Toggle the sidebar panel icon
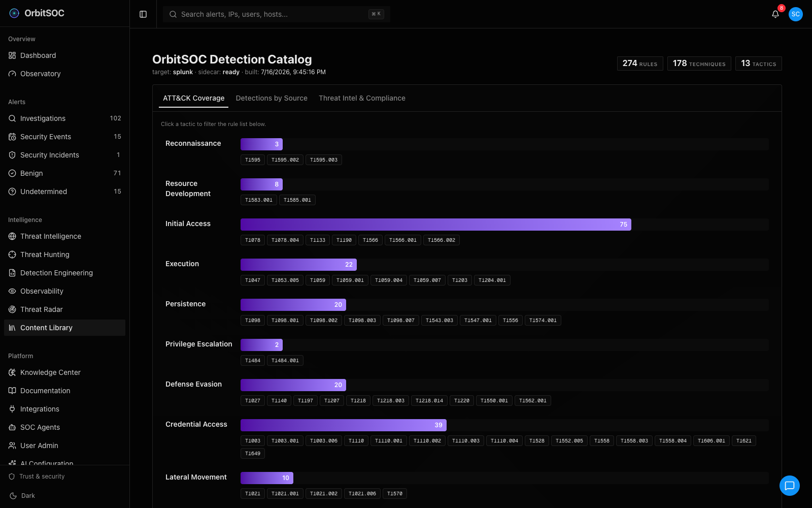Screen dimensions: 812x508 coord(143,14)
